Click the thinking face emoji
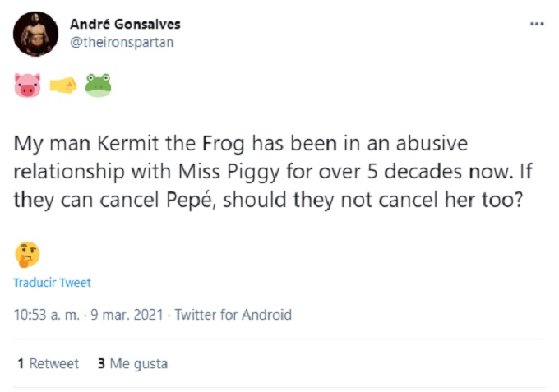The width and height of the screenshot is (559, 392). coord(27,254)
